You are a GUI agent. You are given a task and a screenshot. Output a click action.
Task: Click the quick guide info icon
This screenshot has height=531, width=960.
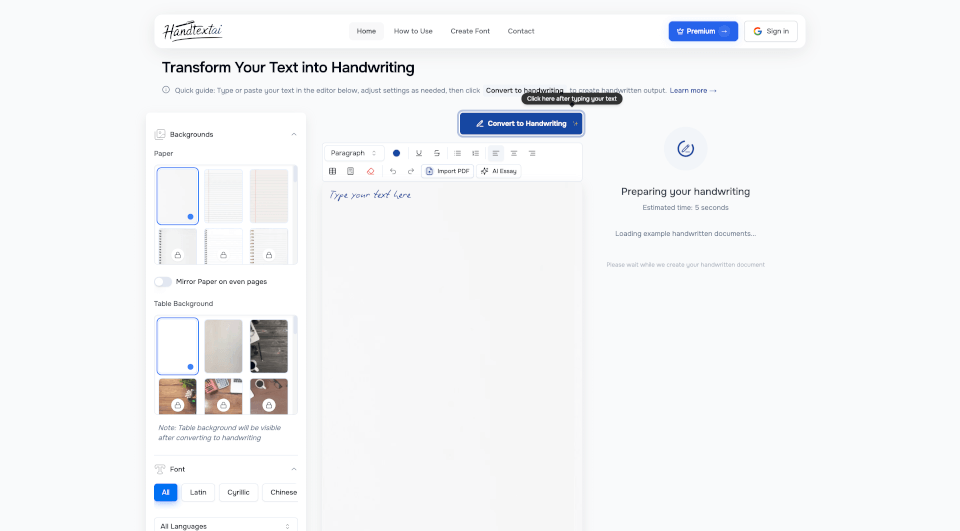[x=166, y=90]
